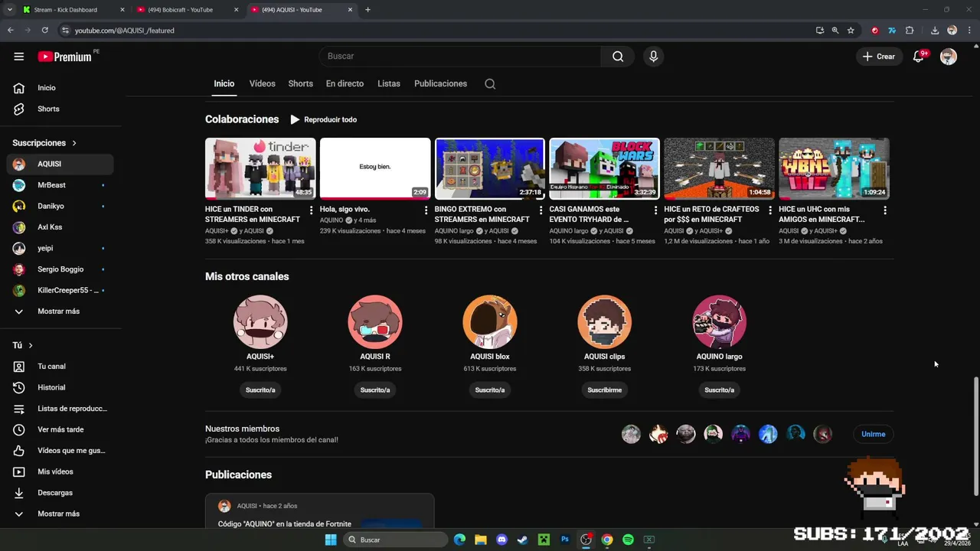Open options for RETO de CRAFTEOS video
The width and height of the screenshot is (980, 551).
(770, 210)
